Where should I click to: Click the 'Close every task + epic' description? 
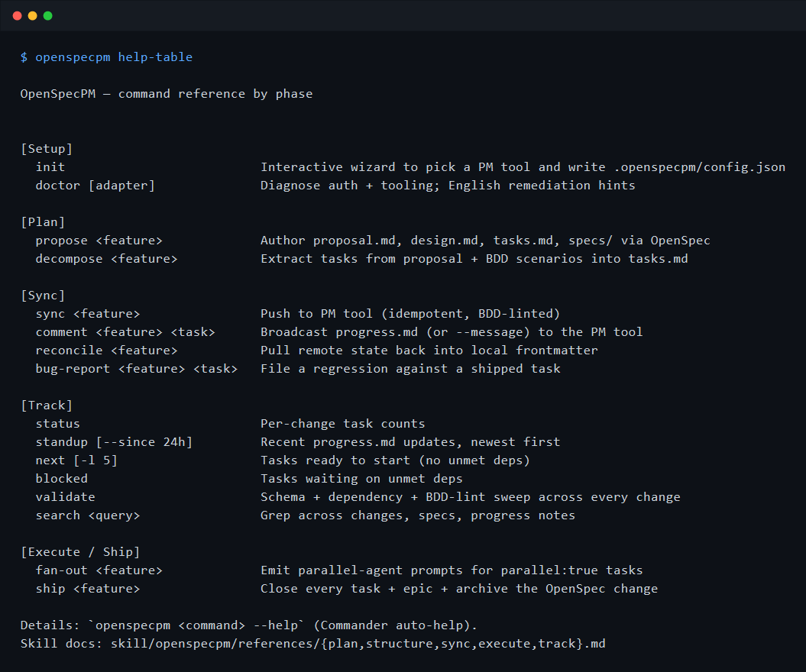[x=459, y=589]
